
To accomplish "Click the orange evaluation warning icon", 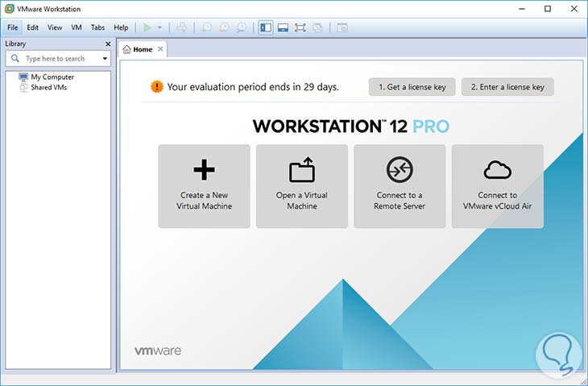I will pyautogui.click(x=157, y=87).
